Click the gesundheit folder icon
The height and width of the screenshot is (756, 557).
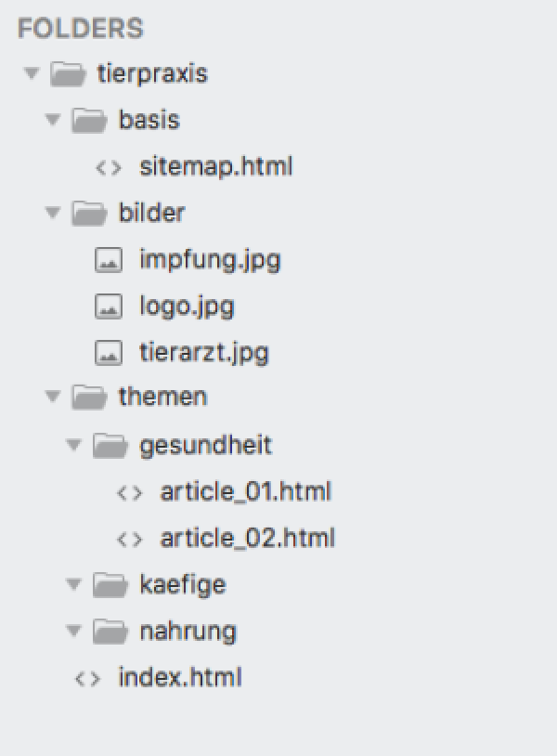pyautogui.click(x=109, y=446)
